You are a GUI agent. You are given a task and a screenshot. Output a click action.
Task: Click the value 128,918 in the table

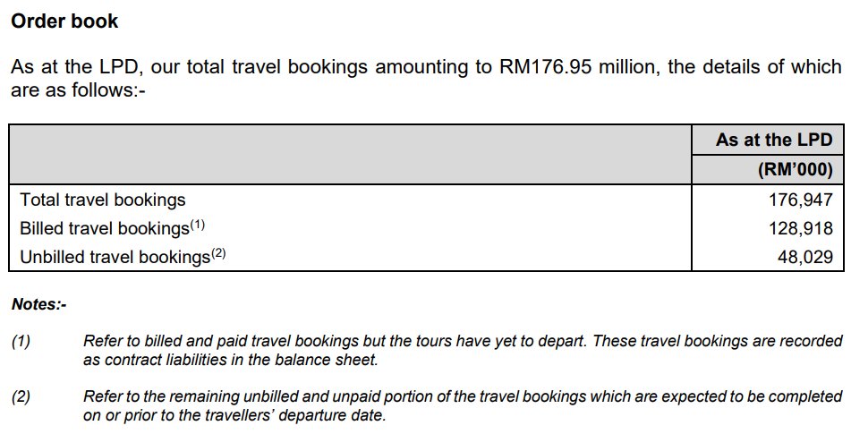point(801,228)
